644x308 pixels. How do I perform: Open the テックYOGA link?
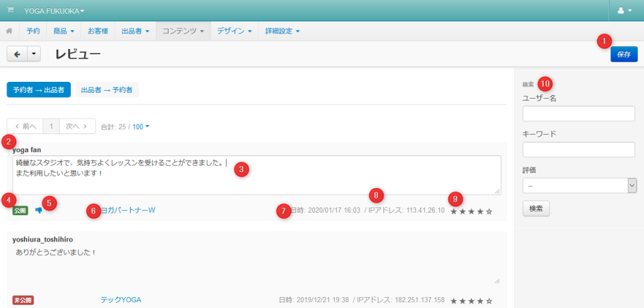[x=121, y=300]
